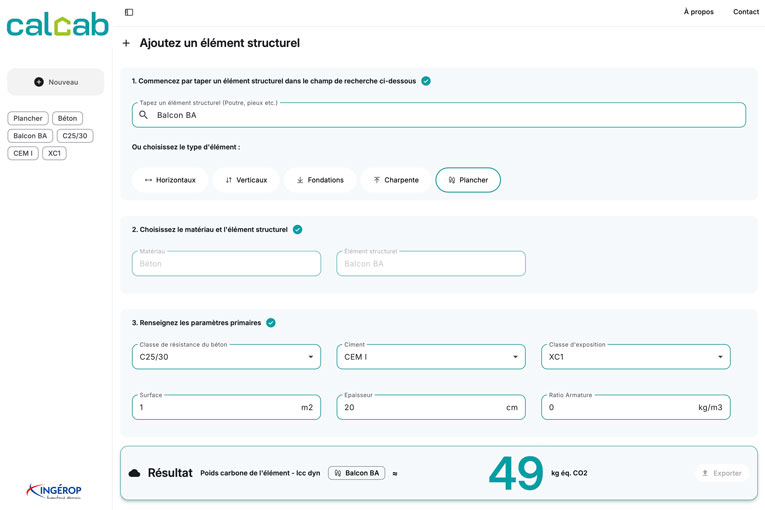Click the search magnifier icon

[x=143, y=115]
